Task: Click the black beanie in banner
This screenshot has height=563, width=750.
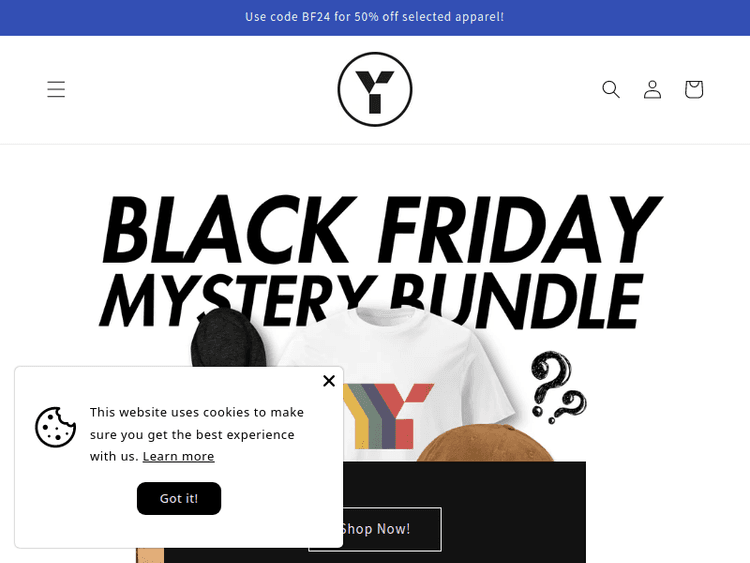Action: (x=228, y=338)
